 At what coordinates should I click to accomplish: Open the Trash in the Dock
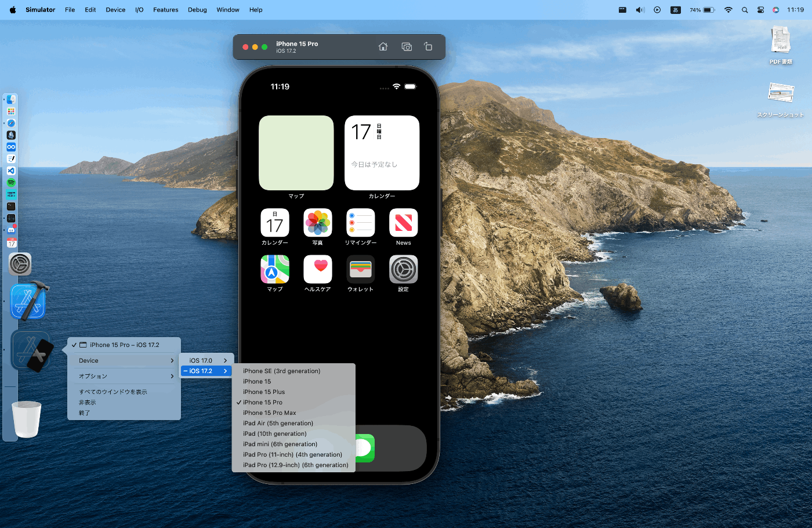tap(27, 419)
